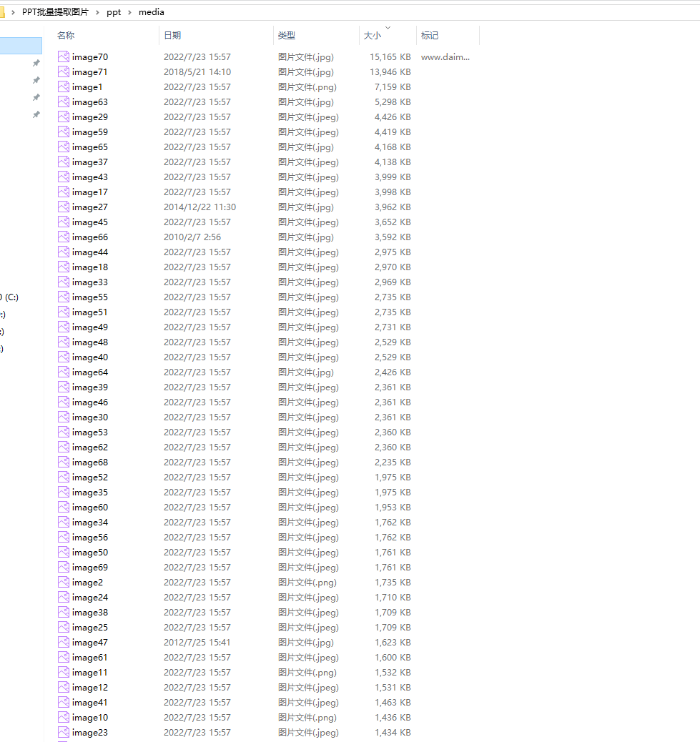Click the image71 file icon

point(64,72)
